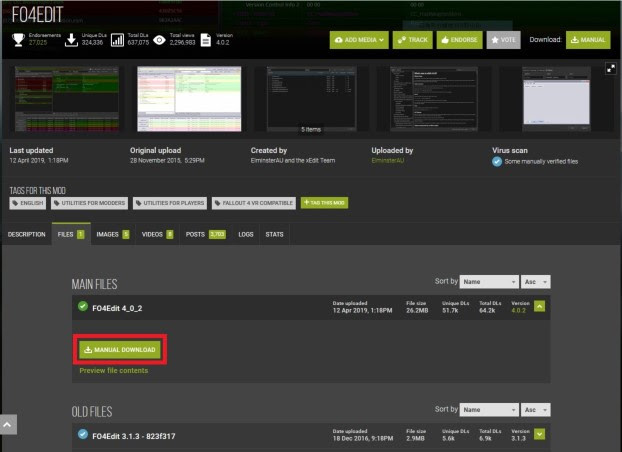Click the Endorsements trophy icon
Image resolution: width=622 pixels, height=452 pixels.
18,40
